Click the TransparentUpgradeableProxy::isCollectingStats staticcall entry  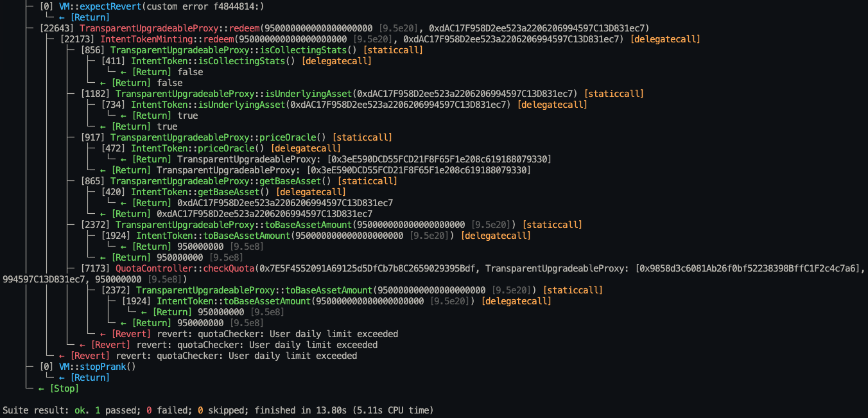[x=252, y=50]
